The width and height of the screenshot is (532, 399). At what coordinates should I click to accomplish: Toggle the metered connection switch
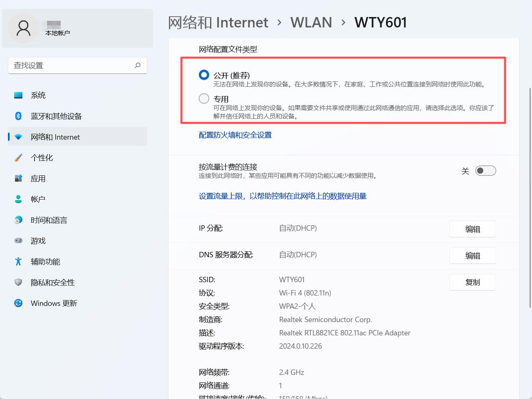(x=485, y=171)
